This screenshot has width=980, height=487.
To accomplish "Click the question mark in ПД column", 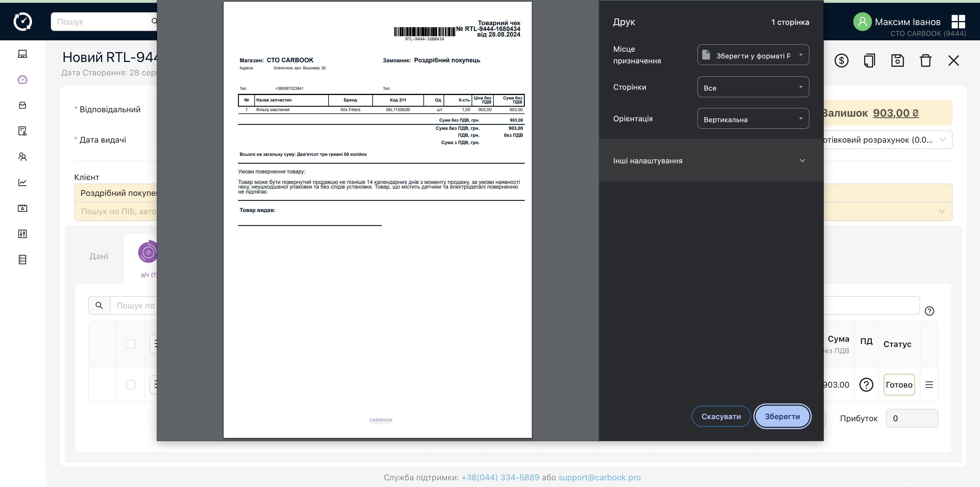I will (x=866, y=385).
